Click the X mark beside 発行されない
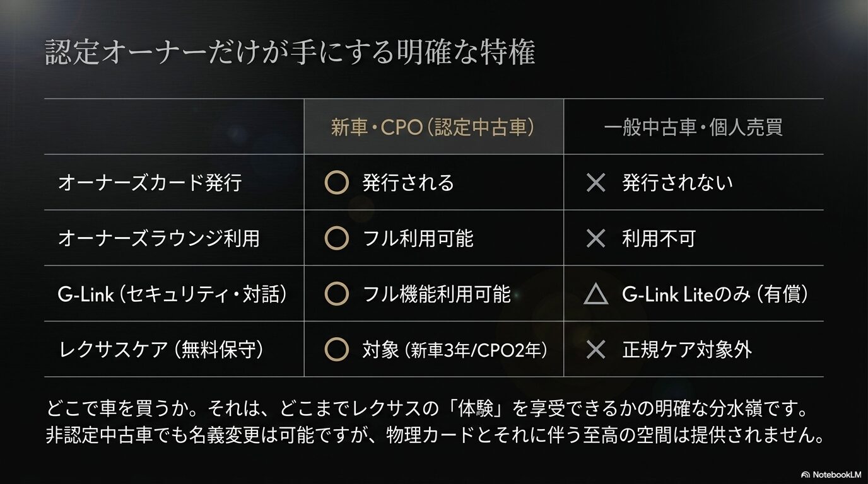 click(x=595, y=183)
